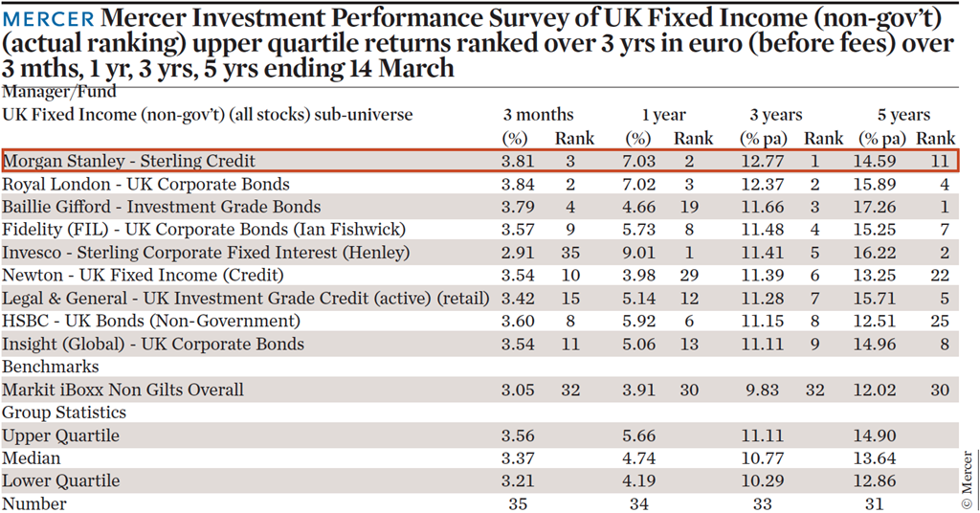Select Invesco Sterling Corporate Fixed Interest row
Image resolution: width=980 pixels, height=513 pixels.
tap(480, 253)
